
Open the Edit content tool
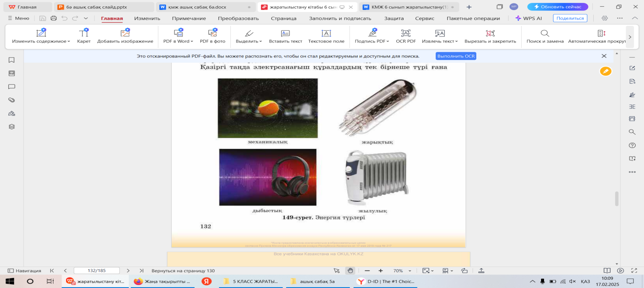[x=41, y=36]
